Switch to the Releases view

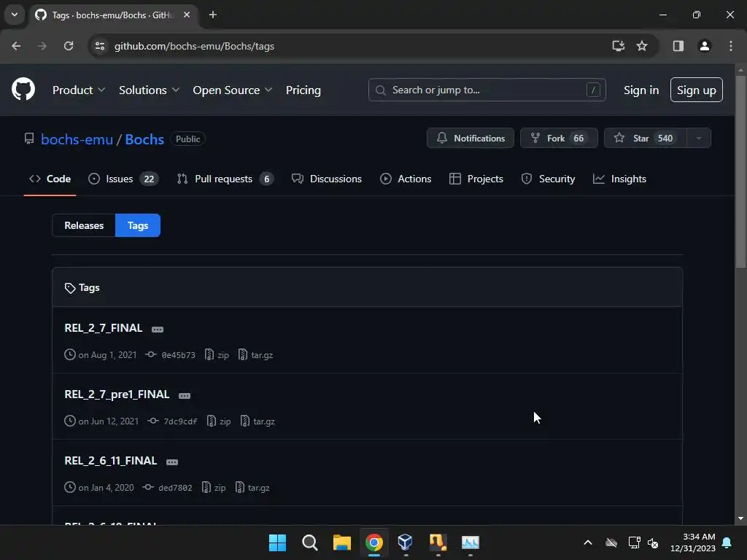[84, 225]
